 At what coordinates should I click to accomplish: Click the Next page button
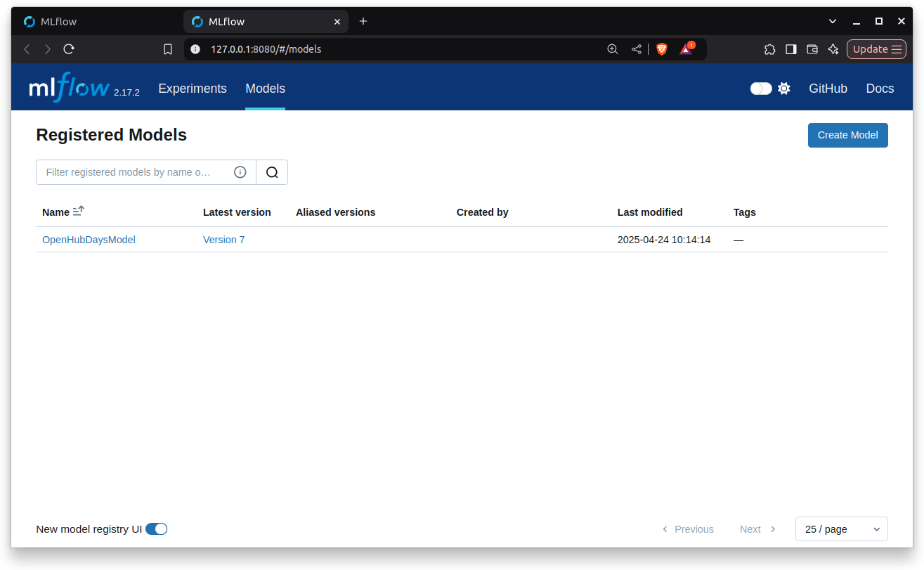(757, 529)
